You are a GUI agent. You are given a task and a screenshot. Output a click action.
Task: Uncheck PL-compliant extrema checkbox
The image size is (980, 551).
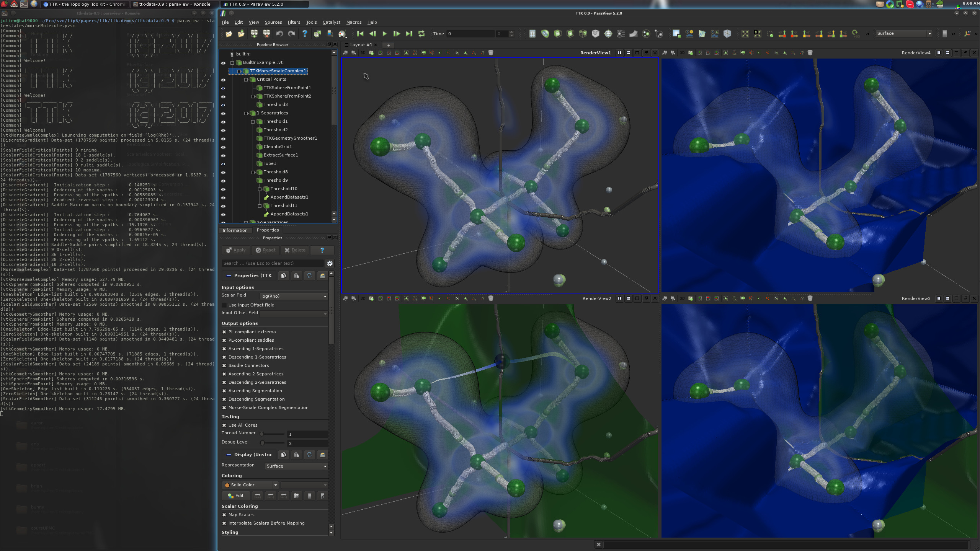coord(224,332)
